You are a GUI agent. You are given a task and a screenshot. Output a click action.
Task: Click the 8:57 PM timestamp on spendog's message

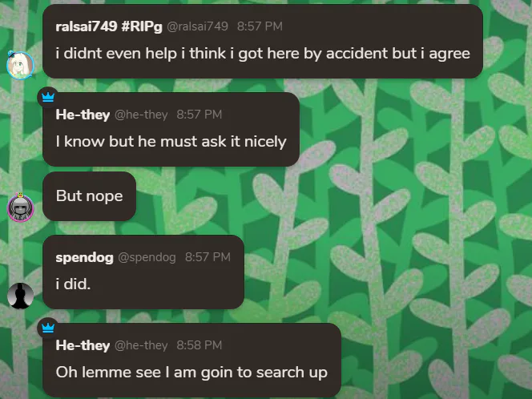(208, 257)
